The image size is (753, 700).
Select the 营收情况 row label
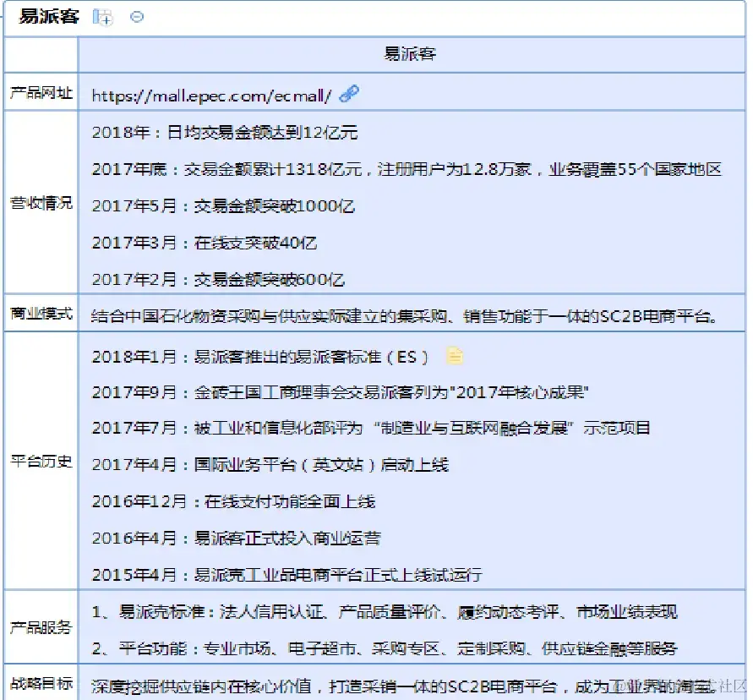tap(41, 203)
